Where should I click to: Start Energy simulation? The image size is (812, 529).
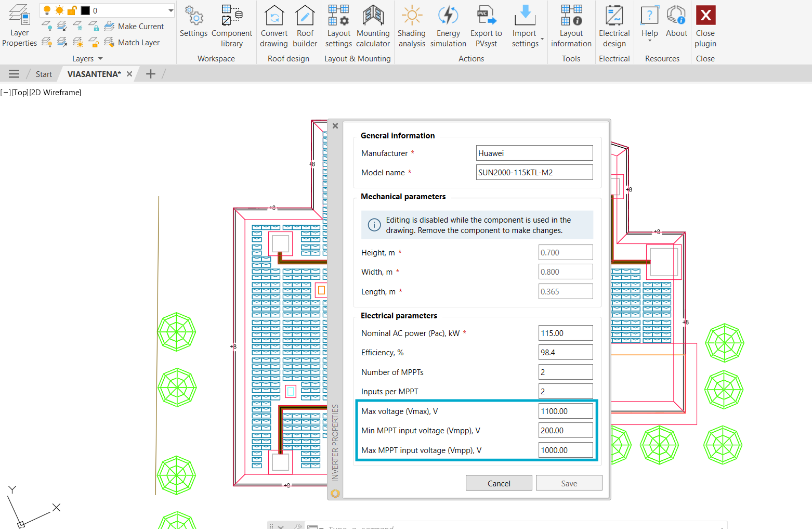pyautogui.click(x=448, y=26)
